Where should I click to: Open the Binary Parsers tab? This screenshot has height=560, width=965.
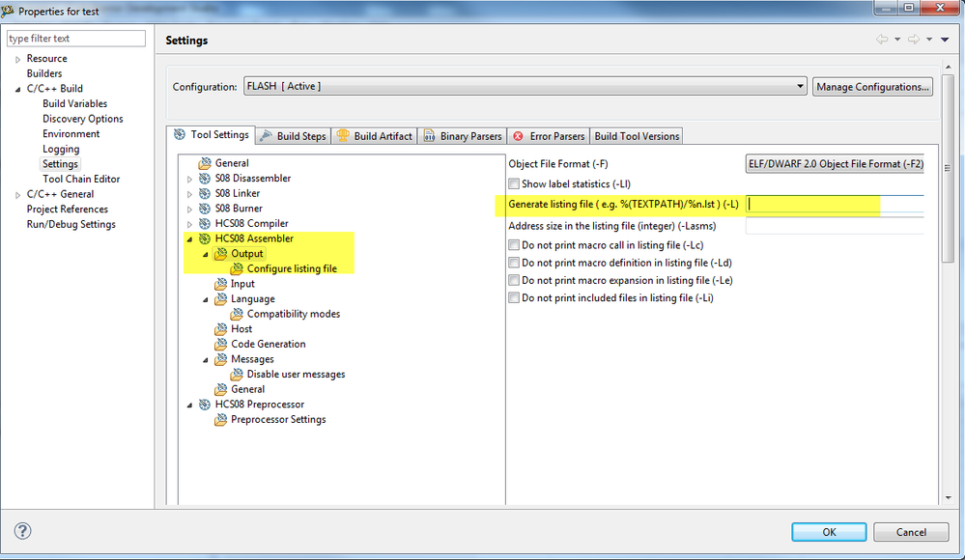click(463, 136)
